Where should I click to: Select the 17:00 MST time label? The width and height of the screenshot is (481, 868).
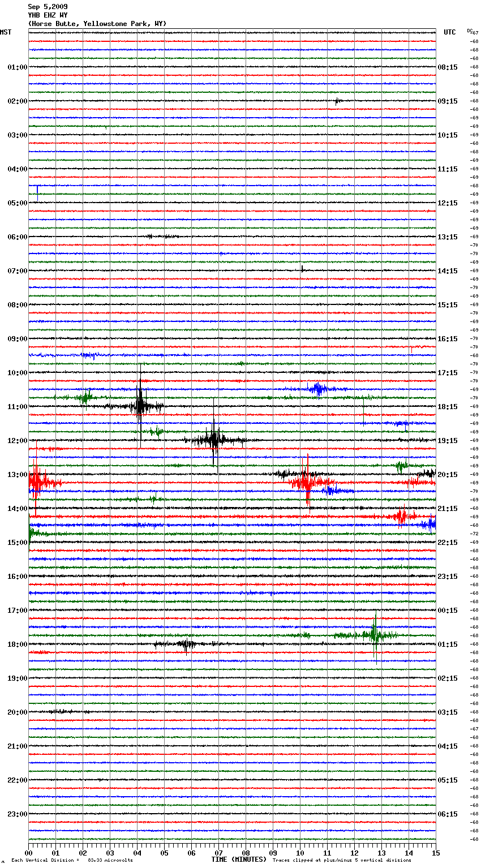point(18,611)
